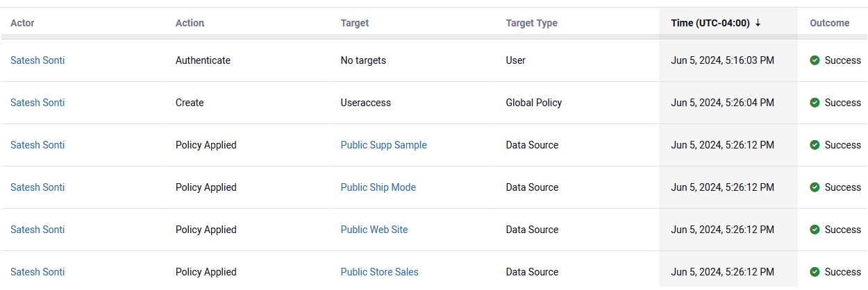Click the Target column header
The width and height of the screenshot is (868, 290).
(355, 23)
